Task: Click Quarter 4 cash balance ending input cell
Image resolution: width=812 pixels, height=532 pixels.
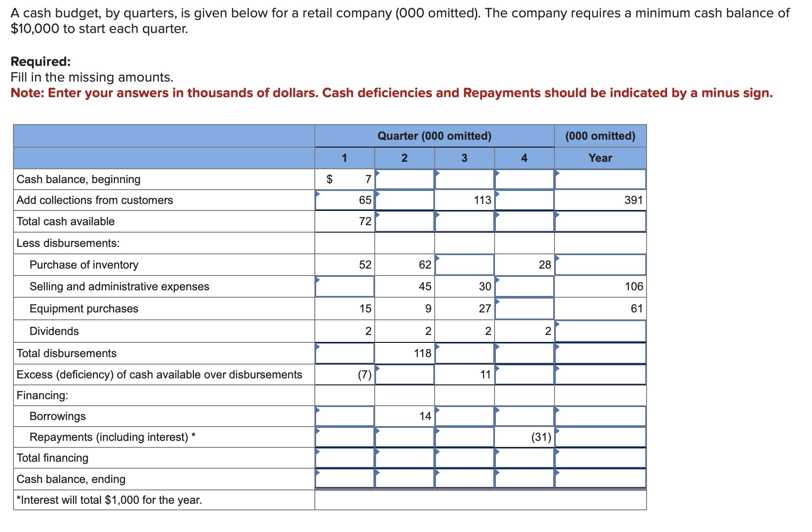Action: click(x=524, y=479)
